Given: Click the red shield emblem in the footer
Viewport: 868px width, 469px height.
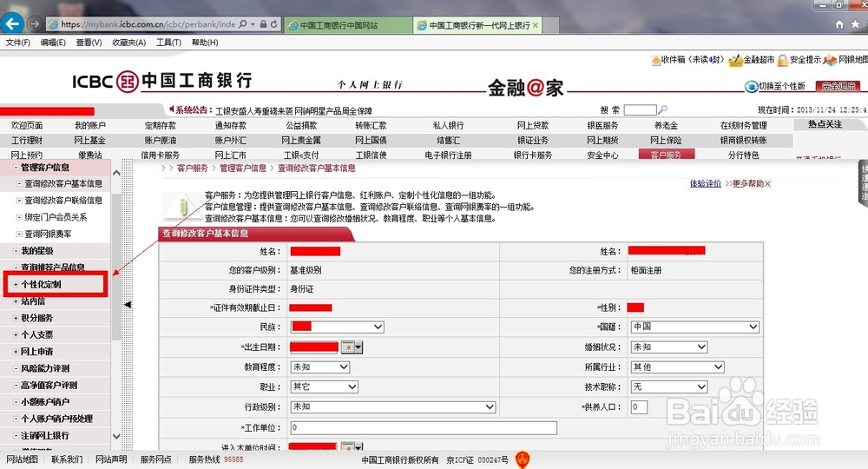Looking at the screenshot, I should point(523,459).
